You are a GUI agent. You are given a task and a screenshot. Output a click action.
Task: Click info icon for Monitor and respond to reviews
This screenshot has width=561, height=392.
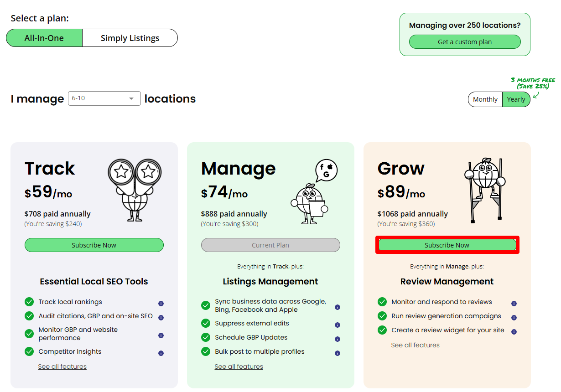tap(514, 304)
